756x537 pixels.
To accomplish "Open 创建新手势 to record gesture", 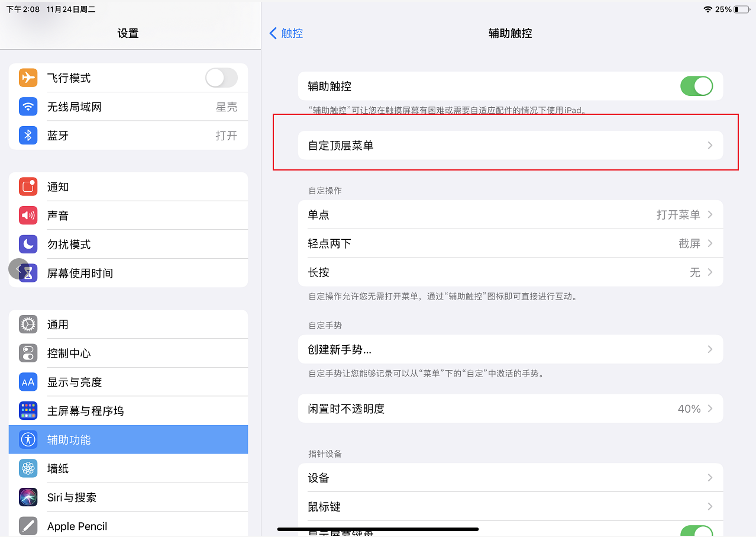I will click(x=510, y=349).
